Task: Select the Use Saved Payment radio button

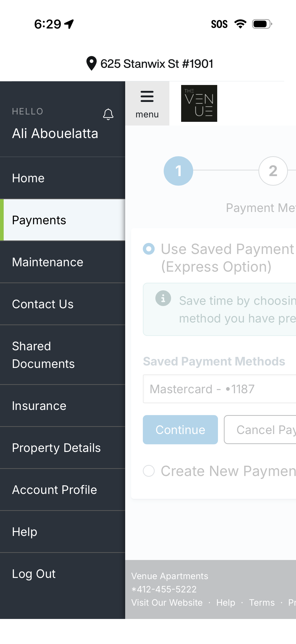Action: [x=149, y=249]
